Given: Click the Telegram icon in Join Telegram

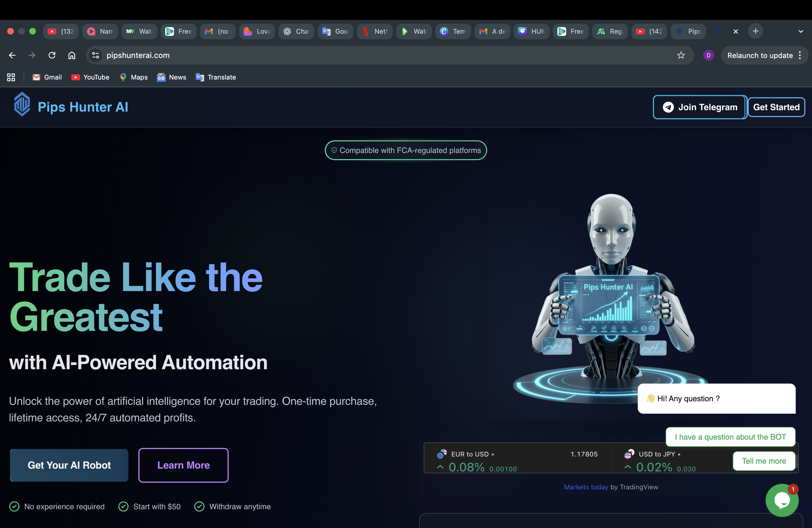Looking at the screenshot, I should (x=668, y=107).
